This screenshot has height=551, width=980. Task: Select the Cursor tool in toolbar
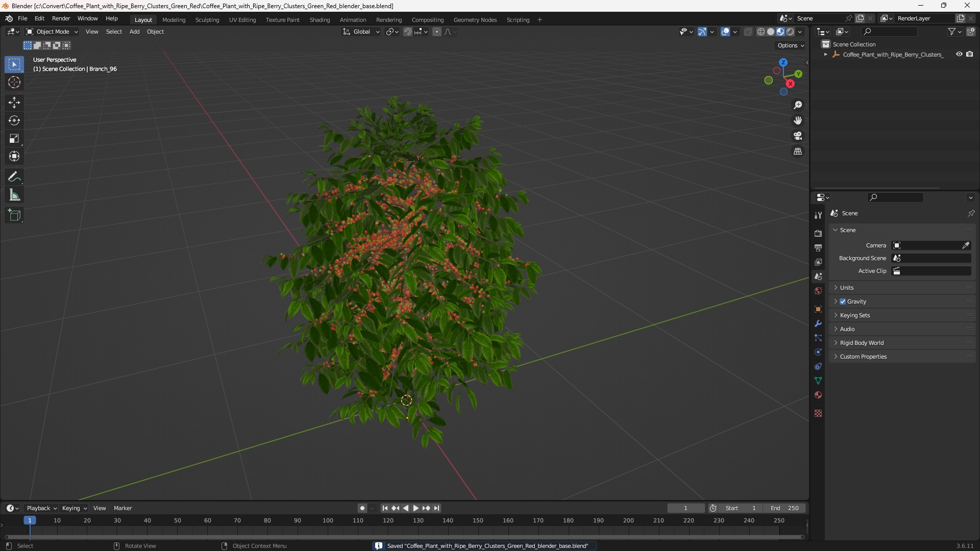[14, 82]
